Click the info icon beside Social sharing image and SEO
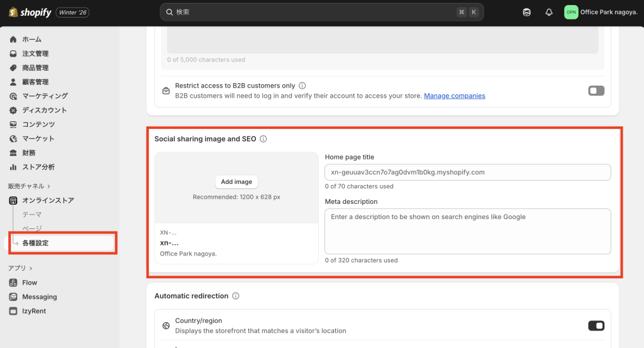 (x=264, y=139)
